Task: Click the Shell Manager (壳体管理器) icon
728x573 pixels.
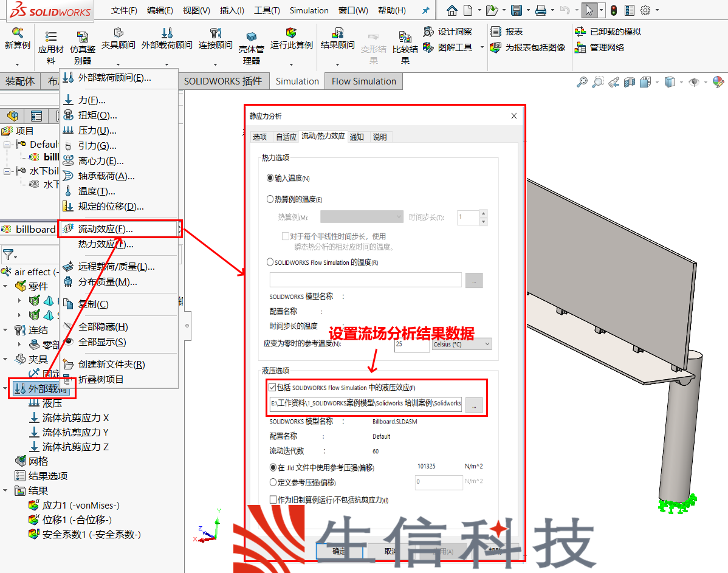Action: click(251, 36)
